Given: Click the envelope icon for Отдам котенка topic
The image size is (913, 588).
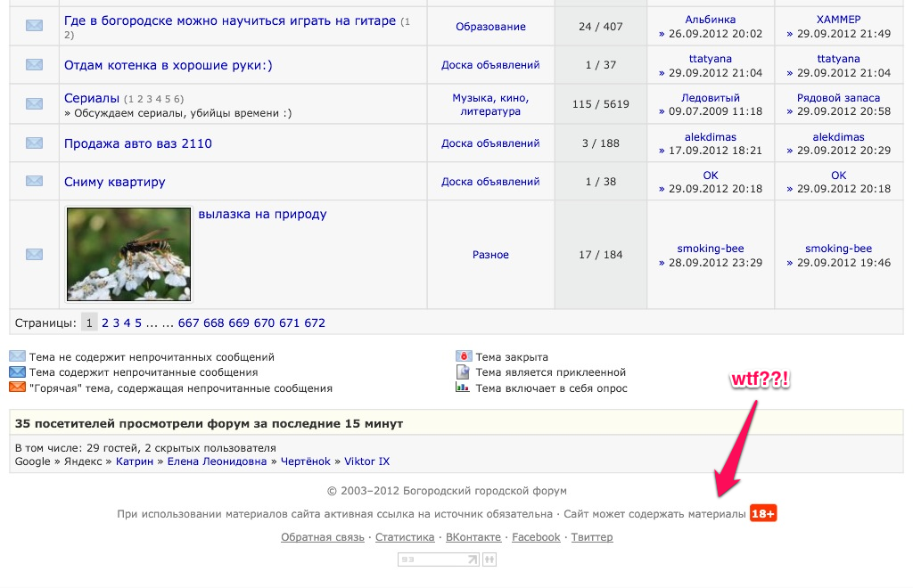Looking at the screenshot, I should tap(34, 64).
